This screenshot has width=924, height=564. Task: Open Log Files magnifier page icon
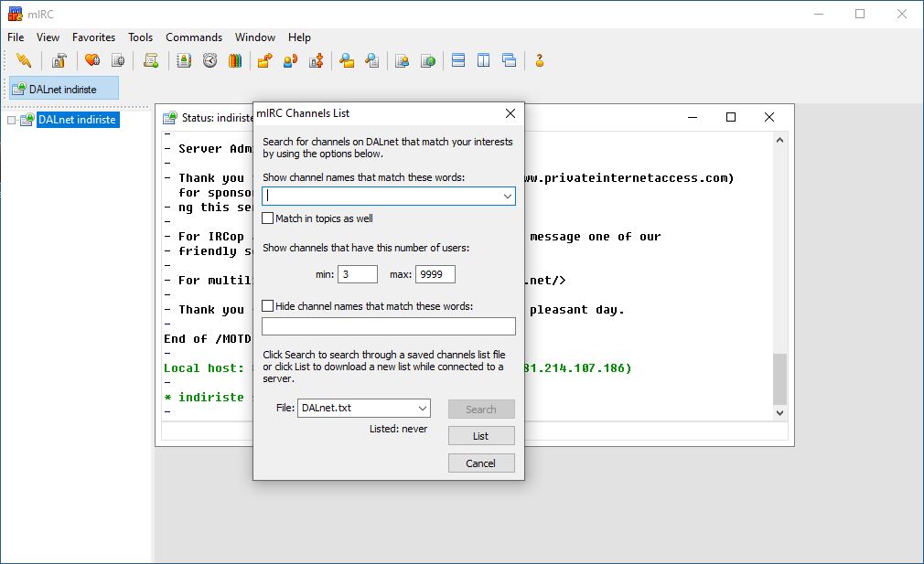coord(371,60)
